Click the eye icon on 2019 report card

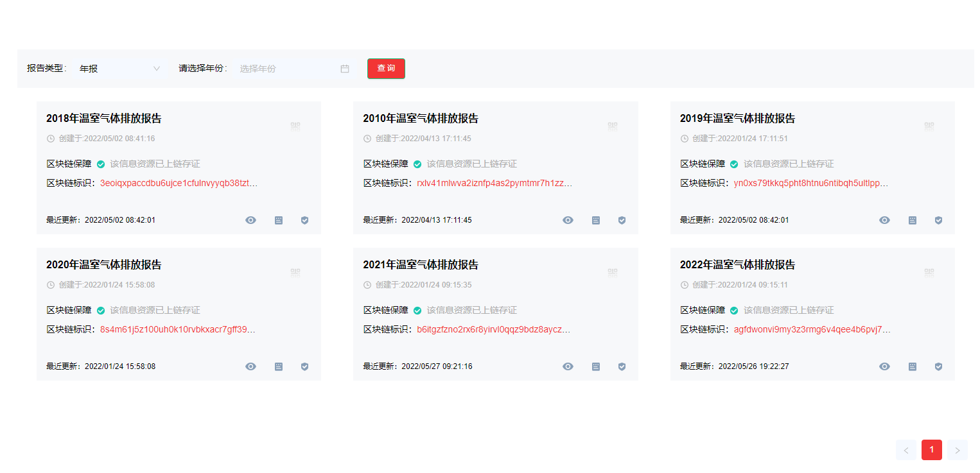(x=885, y=220)
